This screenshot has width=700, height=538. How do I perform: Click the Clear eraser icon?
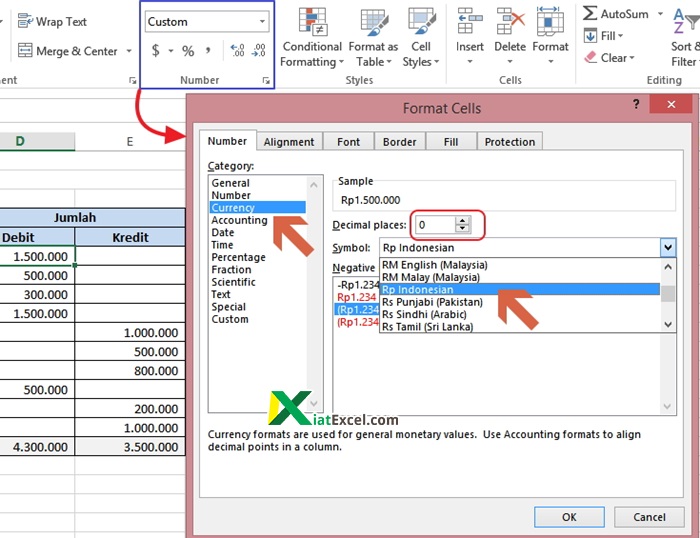pos(590,57)
